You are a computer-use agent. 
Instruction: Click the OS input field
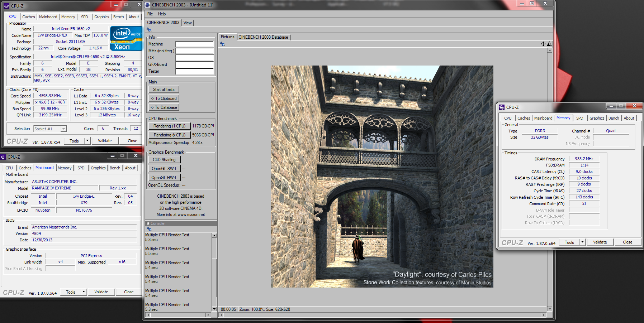click(x=194, y=58)
